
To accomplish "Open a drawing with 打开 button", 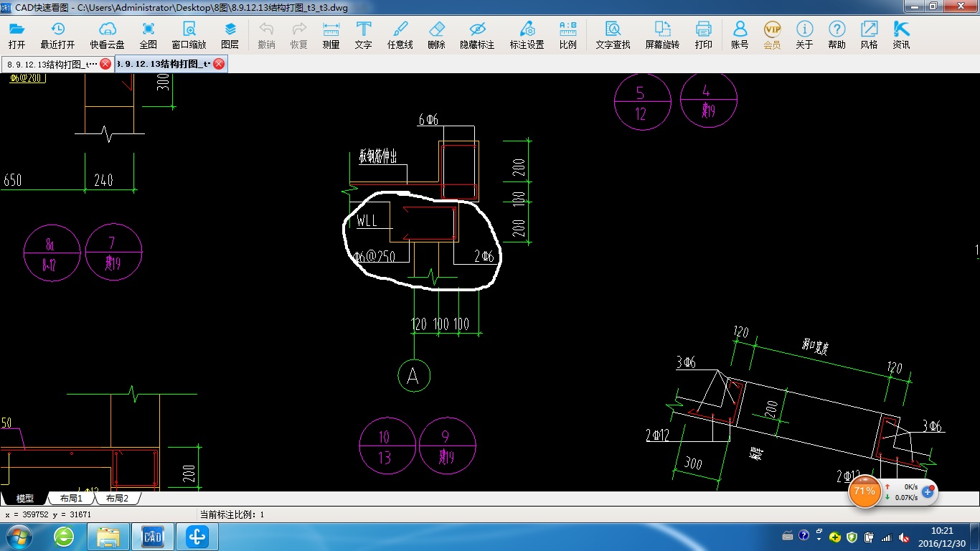I will point(17,35).
